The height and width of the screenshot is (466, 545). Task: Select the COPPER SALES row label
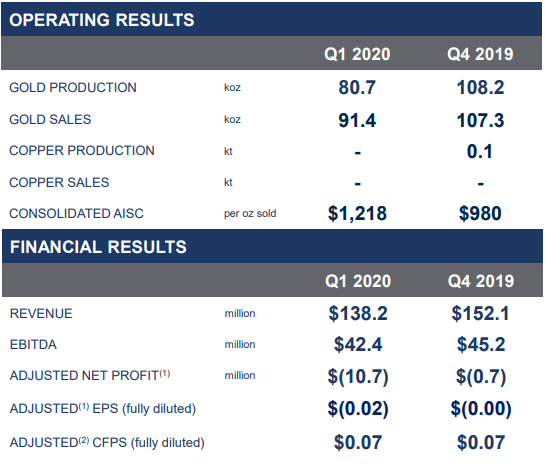pyautogui.click(x=59, y=182)
